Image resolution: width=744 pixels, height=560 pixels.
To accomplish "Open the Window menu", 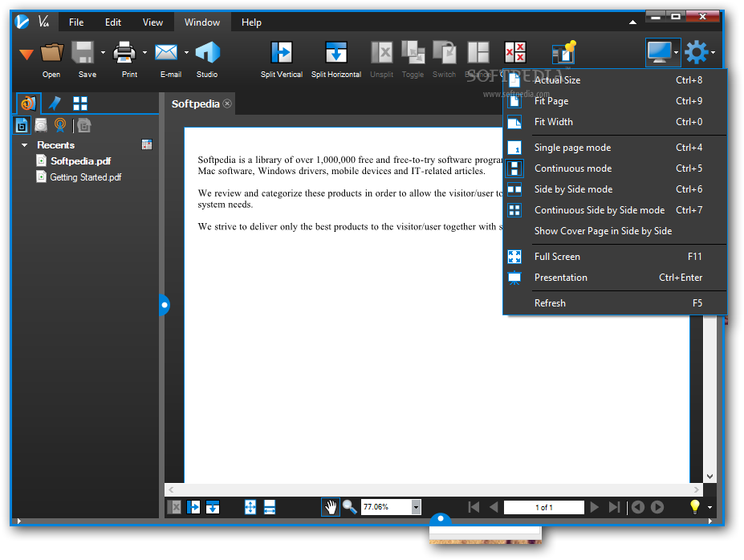I will click(x=202, y=22).
